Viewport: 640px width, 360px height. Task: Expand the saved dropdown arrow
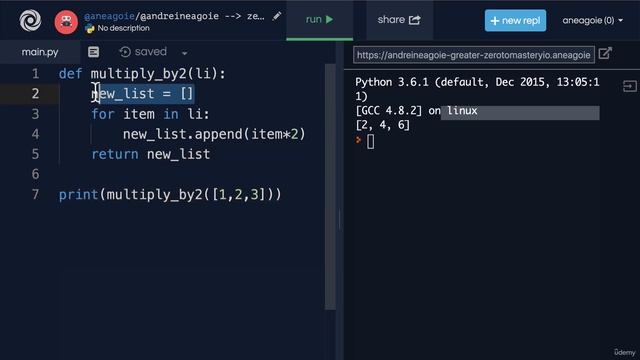[184, 53]
